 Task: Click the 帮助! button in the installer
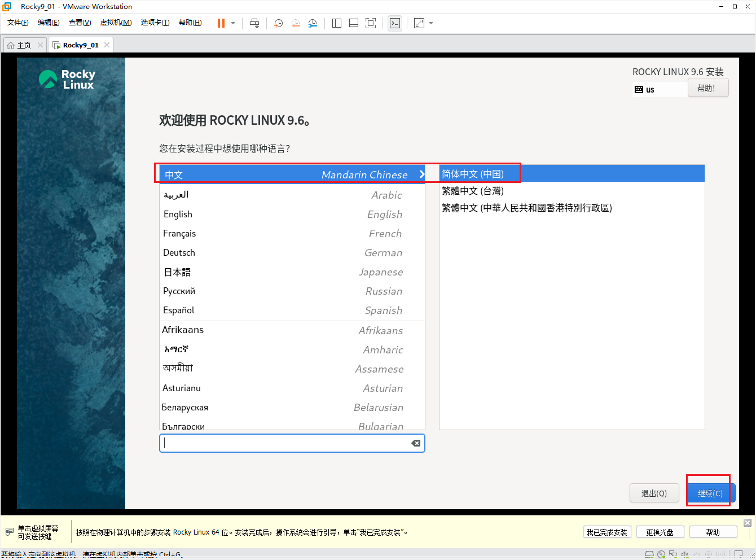[708, 88]
